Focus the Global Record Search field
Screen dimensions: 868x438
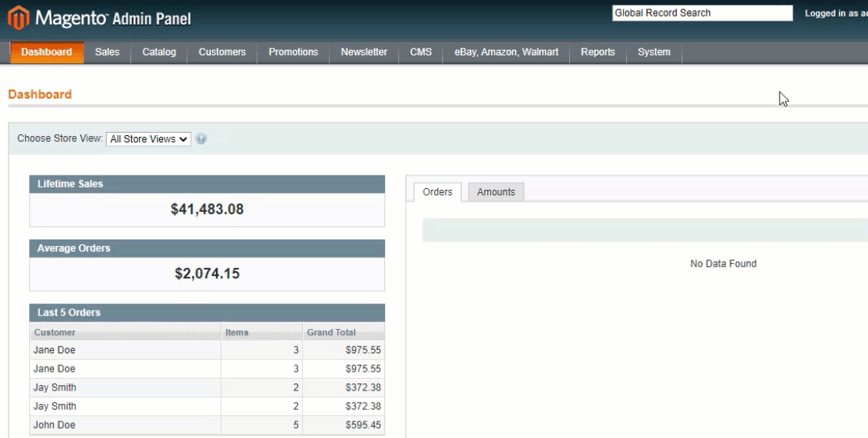(x=702, y=13)
